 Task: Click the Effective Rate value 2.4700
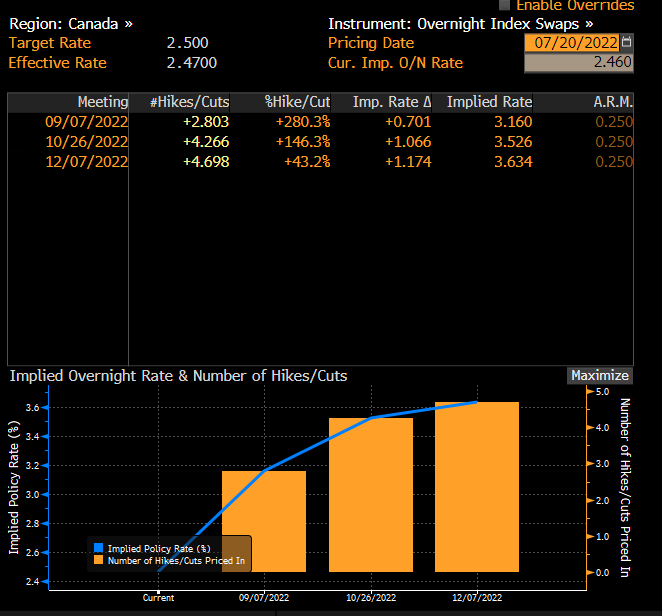[x=192, y=63]
